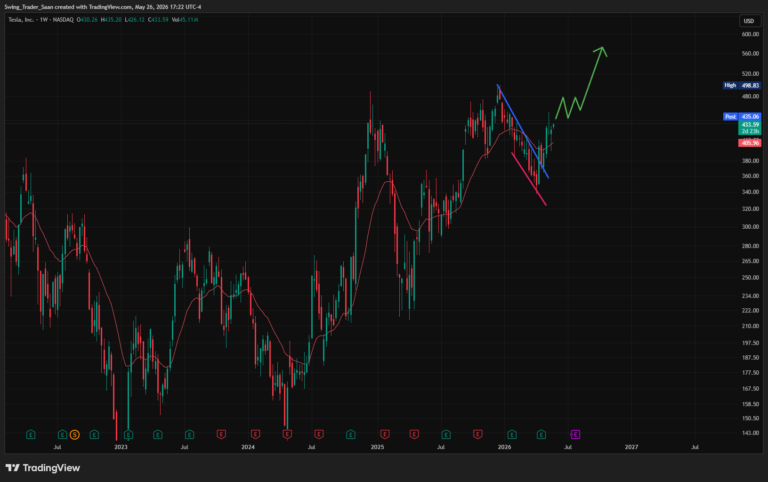Click the blue Post 435.06 price label
The image size is (768, 482).
[x=742, y=117]
